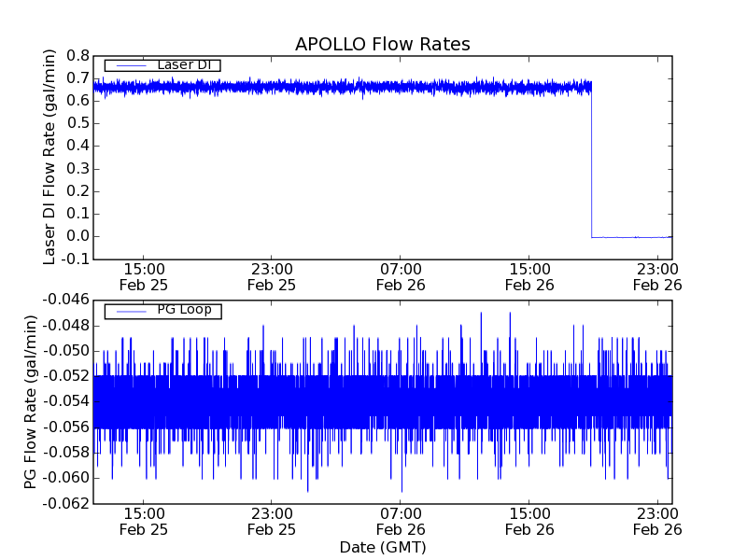Click the "Laser DI" legend entry
Image resolution: width=747 pixels, height=560 pixels.
coord(162,65)
